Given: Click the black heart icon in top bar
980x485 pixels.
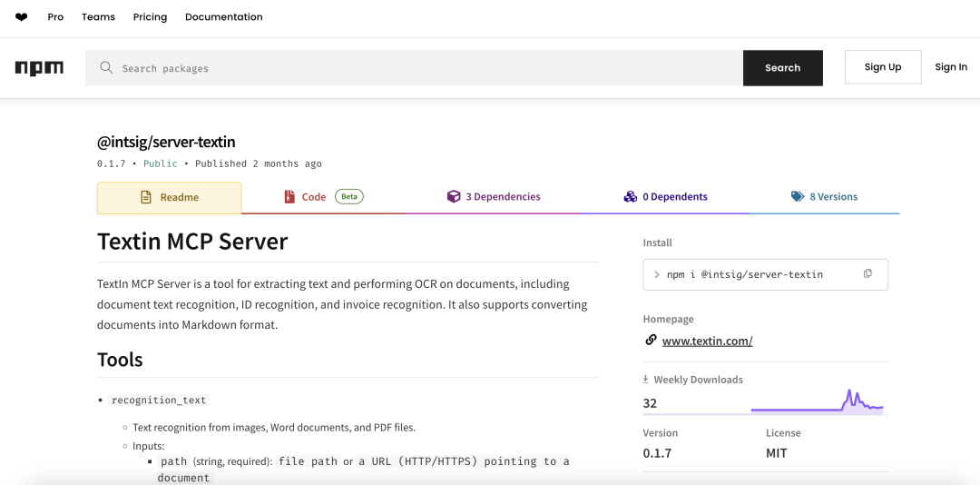Looking at the screenshot, I should click(21, 17).
